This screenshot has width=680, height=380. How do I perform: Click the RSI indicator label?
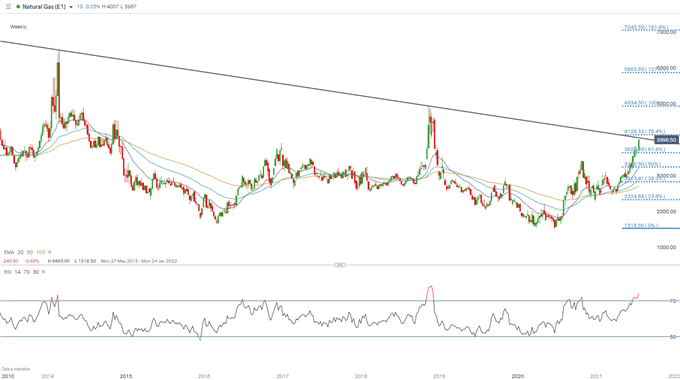pyautogui.click(x=7, y=272)
